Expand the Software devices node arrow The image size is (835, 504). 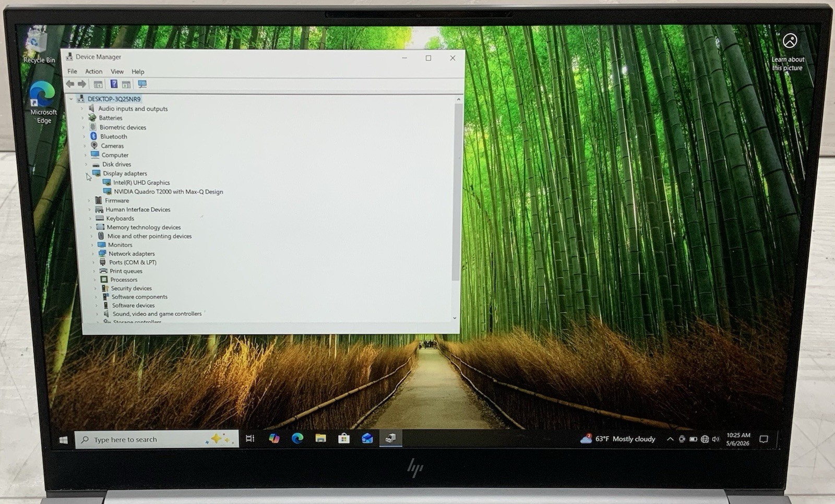click(x=97, y=305)
